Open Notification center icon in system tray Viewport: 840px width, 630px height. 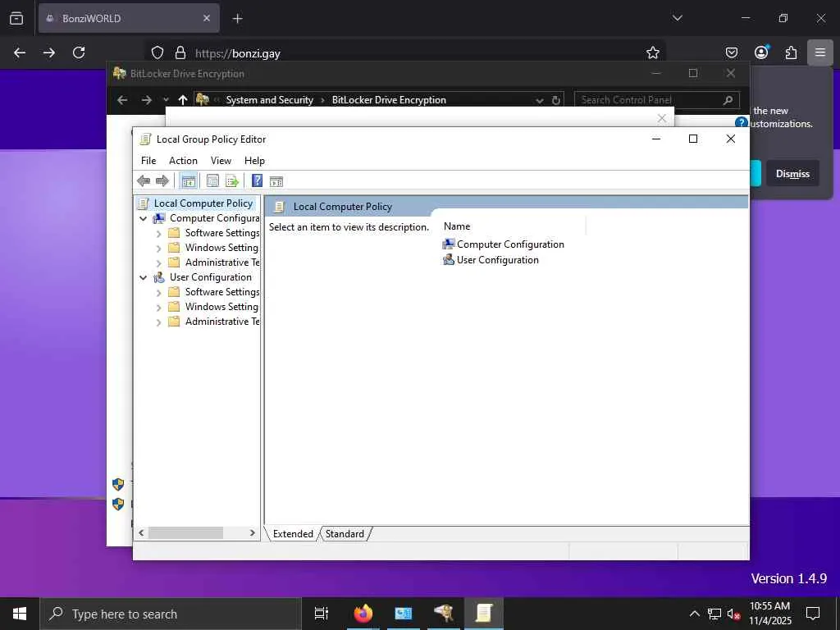pyautogui.click(x=813, y=614)
